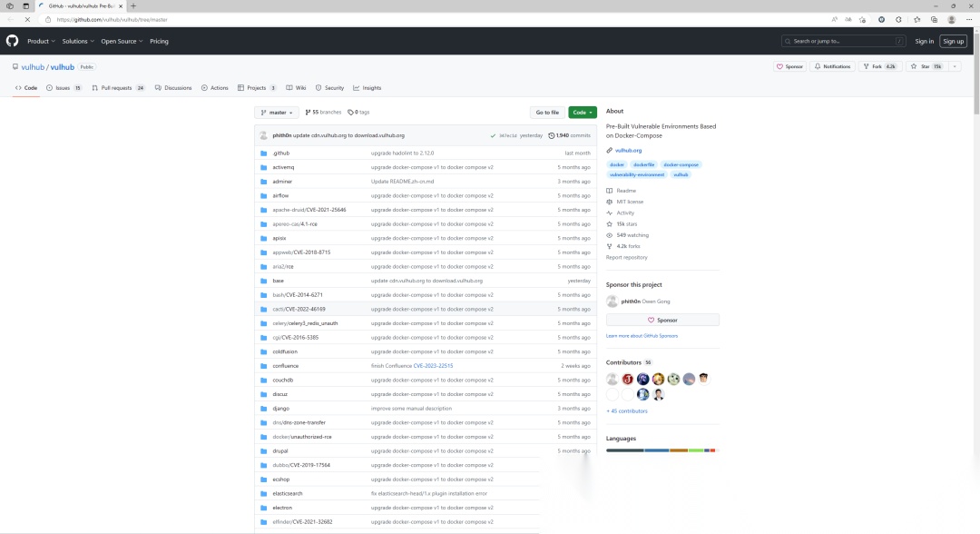Open the + 45 contributors link

coord(626,410)
